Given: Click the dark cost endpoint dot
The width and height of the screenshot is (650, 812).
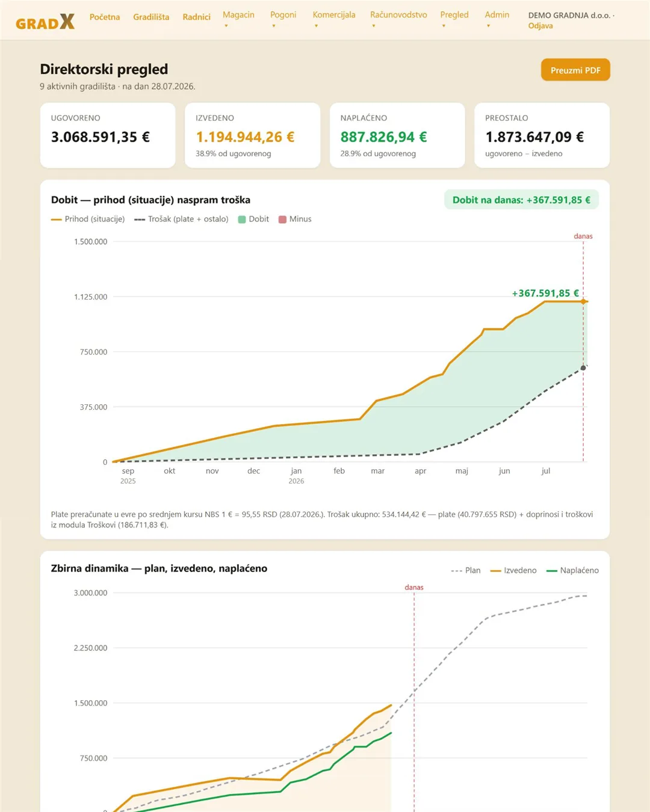Looking at the screenshot, I should [x=583, y=368].
